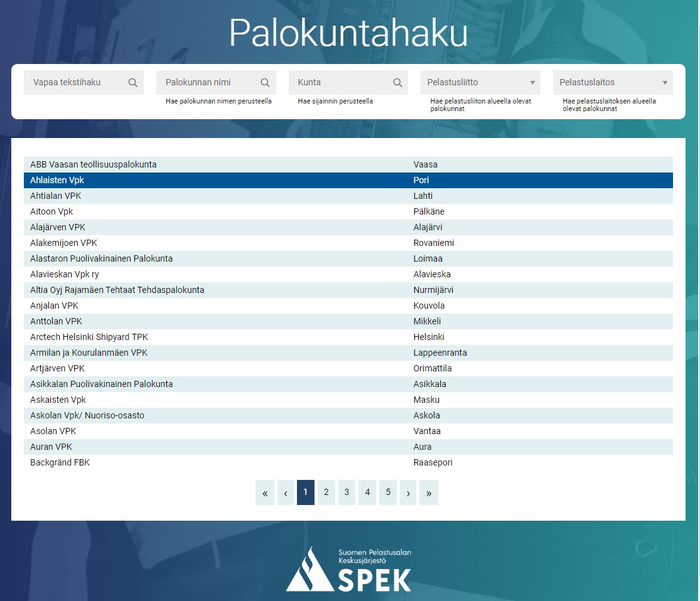
Task: Open Alakemijoen VPK entry
Action: coord(348,243)
